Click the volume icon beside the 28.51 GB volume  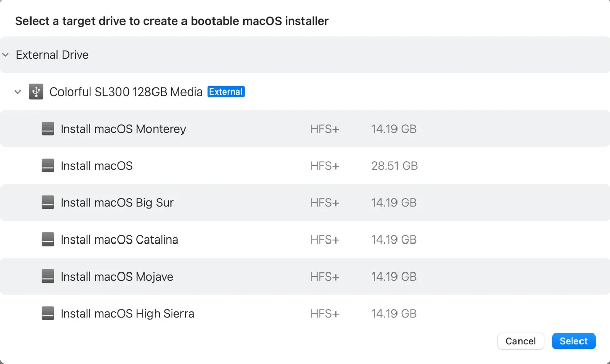(x=48, y=166)
